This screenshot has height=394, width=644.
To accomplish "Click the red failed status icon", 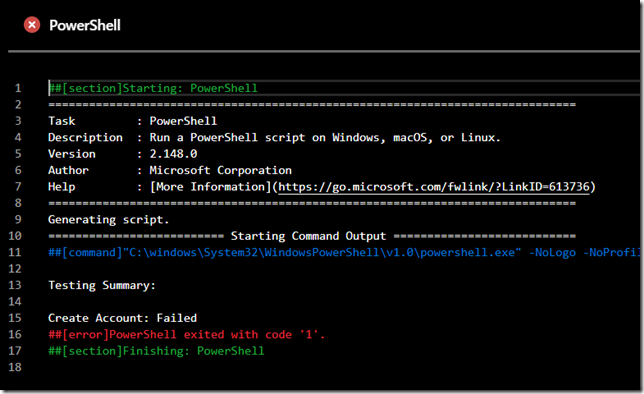I will 32,25.
